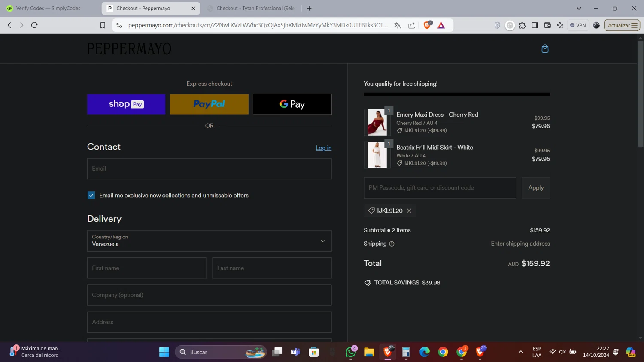Open Brave VPN button

click(578, 25)
